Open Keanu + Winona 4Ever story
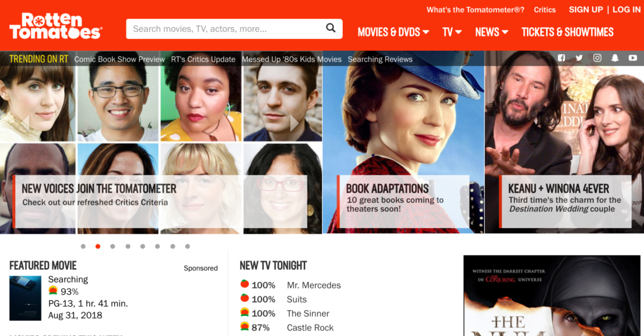This screenshot has height=336, width=644. [565, 202]
